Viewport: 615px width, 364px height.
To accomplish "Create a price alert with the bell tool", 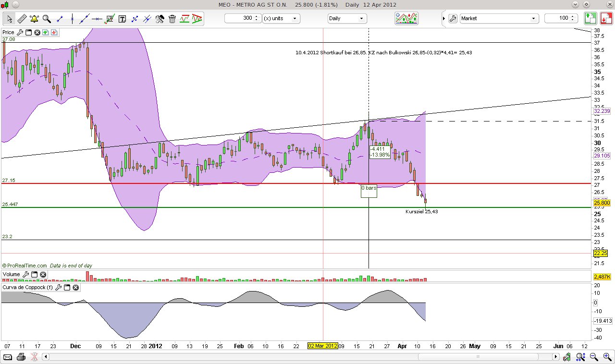I will pos(34,18).
